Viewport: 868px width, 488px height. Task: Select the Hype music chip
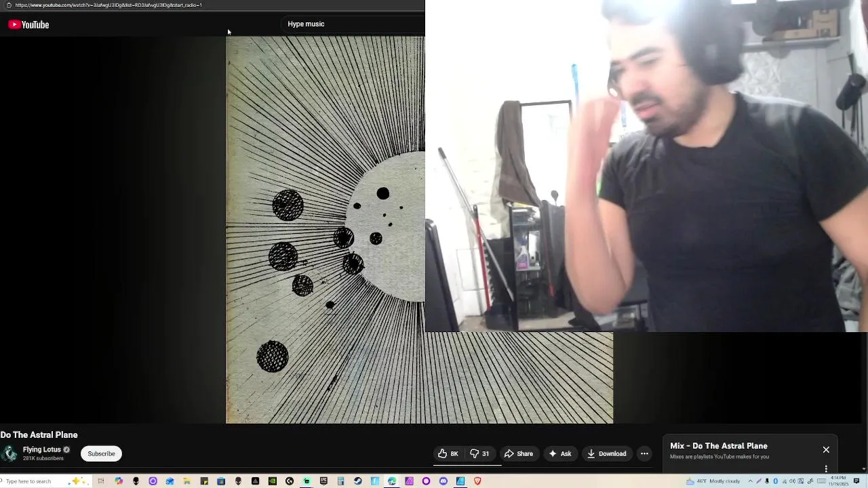306,24
